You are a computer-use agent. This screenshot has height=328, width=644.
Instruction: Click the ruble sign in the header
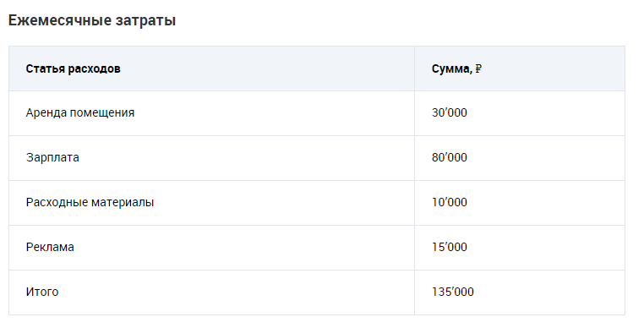(478, 68)
